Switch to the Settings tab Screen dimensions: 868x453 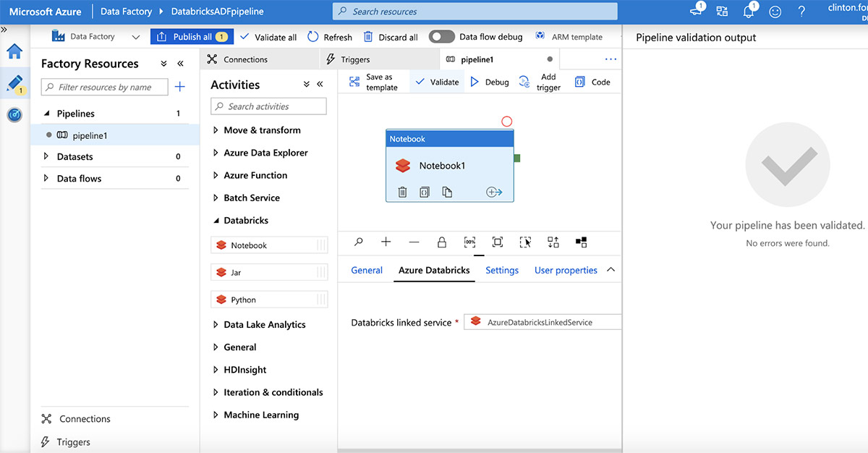tap(502, 270)
